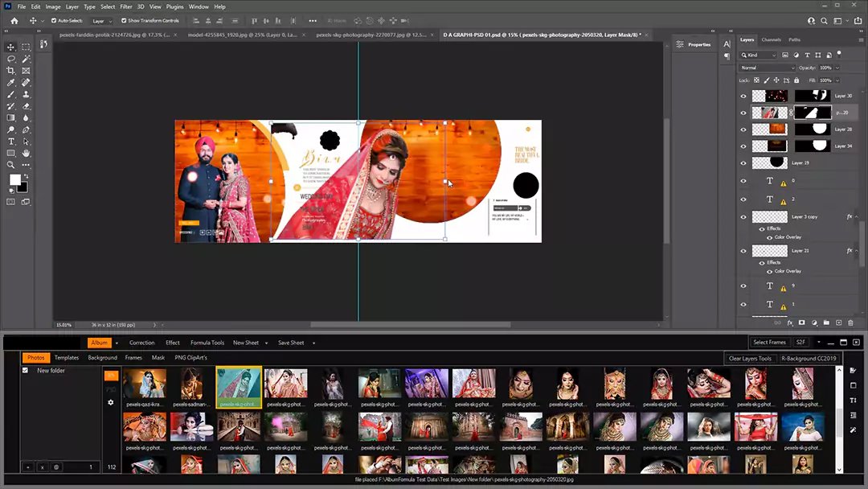Open the Filter menu

[x=126, y=6]
